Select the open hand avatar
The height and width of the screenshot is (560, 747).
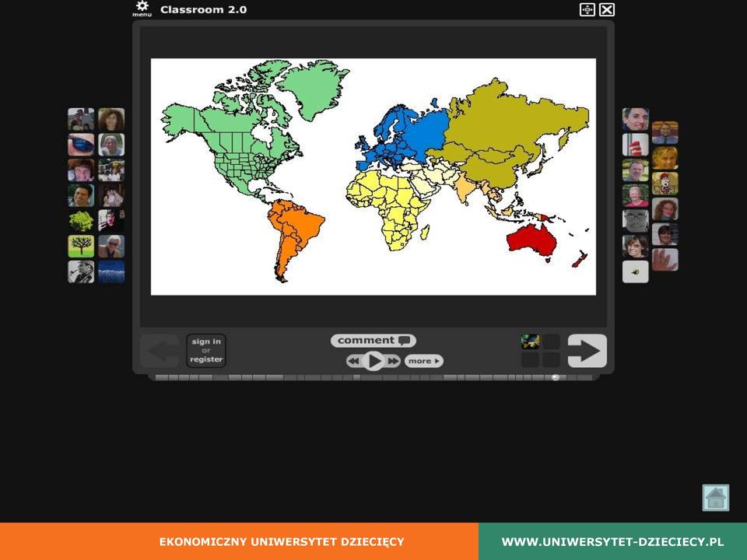click(665, 260)
